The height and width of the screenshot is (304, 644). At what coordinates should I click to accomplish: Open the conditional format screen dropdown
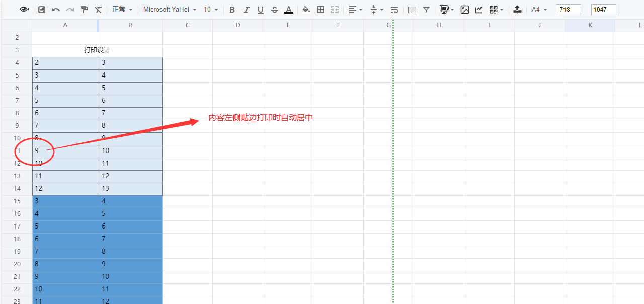[447, 10]
